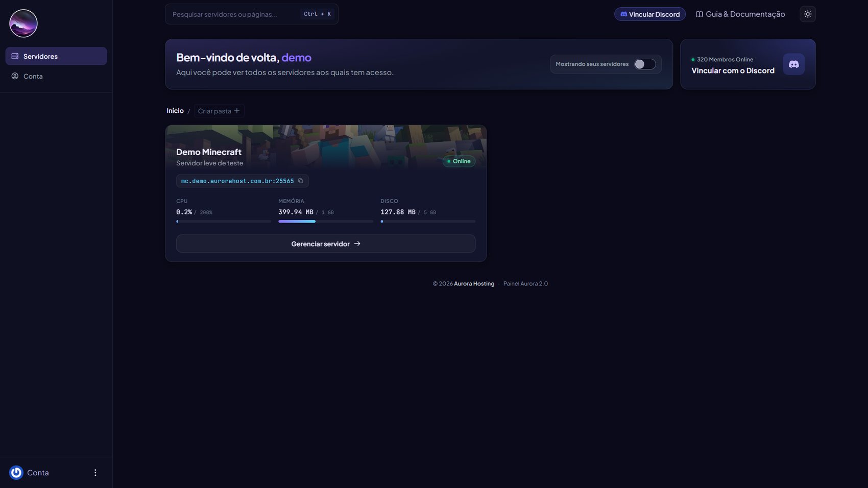Screen dimensions: 868x488
Task: Copy server address with copy icon
Action: (x=301, y=181)
